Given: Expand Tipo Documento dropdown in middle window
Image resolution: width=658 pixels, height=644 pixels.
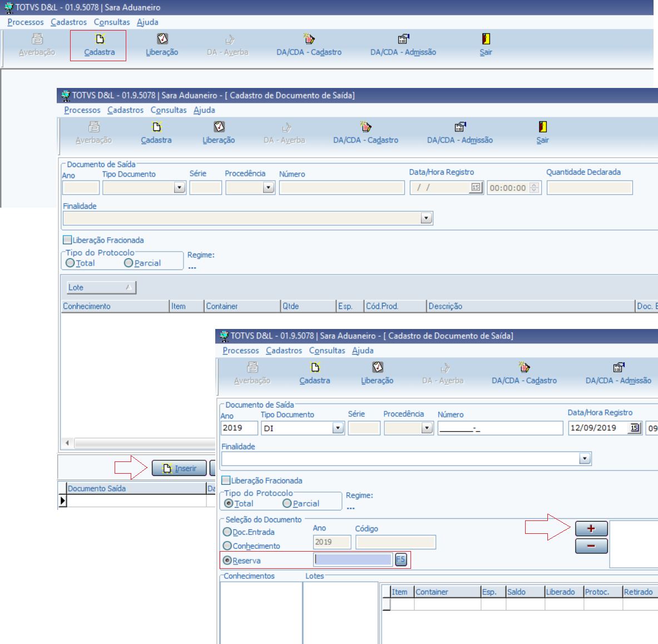Looking at the screenshot, I should pos(180,187).
